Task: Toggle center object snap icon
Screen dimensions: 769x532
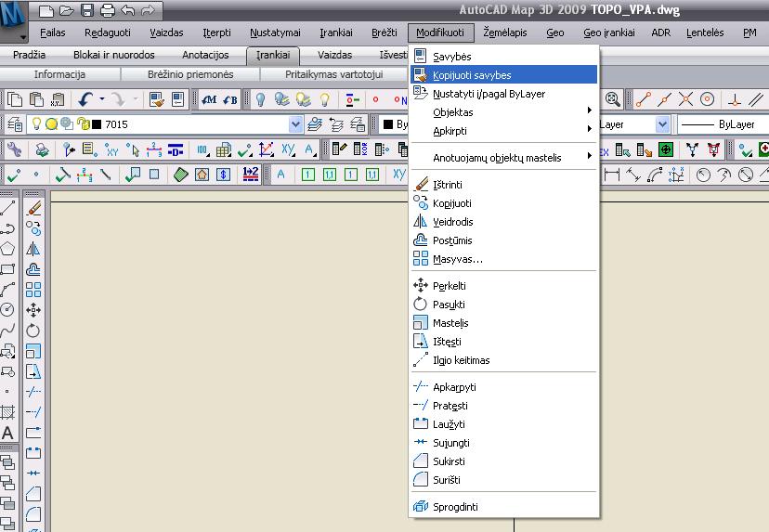Action: coord(707,99)
